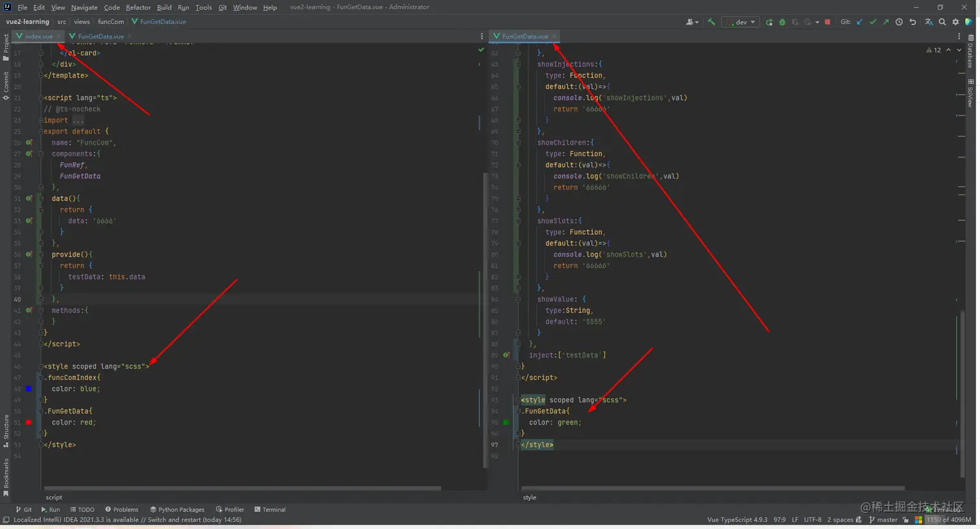Collapse showSlots block fold arrow
The height and width of the screenshot is (529, 980).
tap(518, 221)
